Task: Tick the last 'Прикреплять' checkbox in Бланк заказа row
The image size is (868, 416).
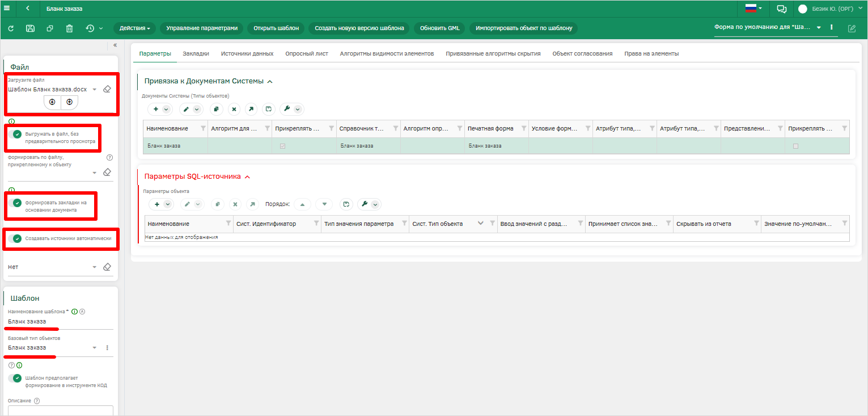Action: (x=795, y=146)
